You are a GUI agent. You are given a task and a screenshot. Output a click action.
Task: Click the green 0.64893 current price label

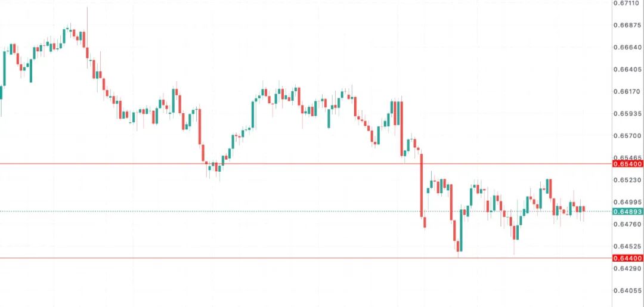tap(627, 212)
